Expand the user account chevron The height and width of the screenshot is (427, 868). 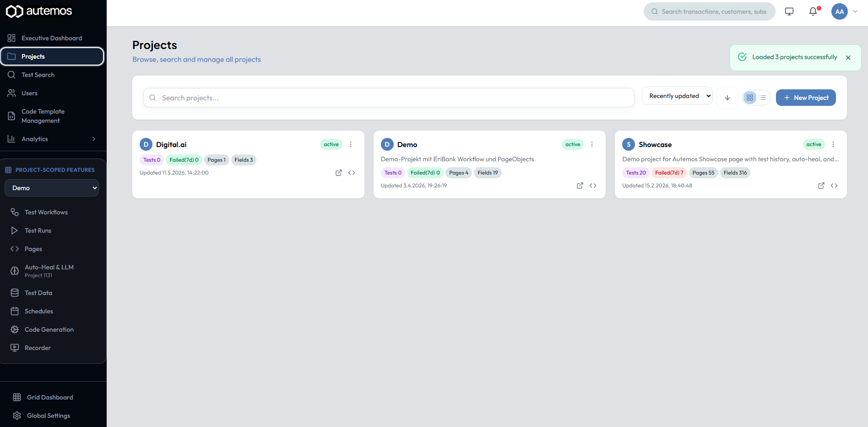855,11
